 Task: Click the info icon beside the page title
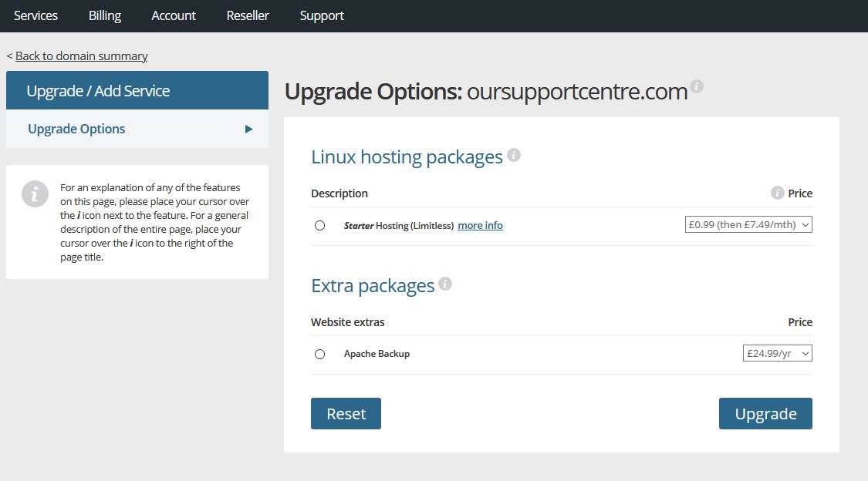(x=697, y=87)
